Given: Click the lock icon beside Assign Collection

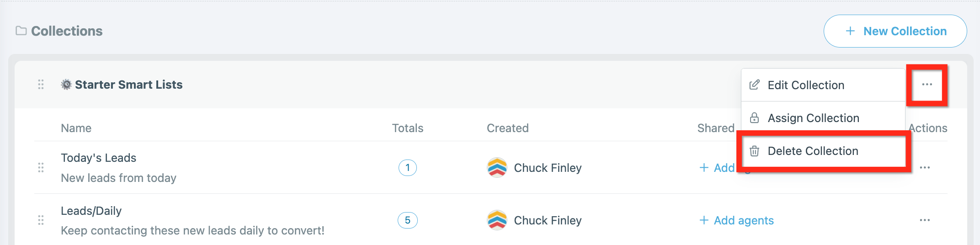Looking at the screenshot, I should coord(755,118).
